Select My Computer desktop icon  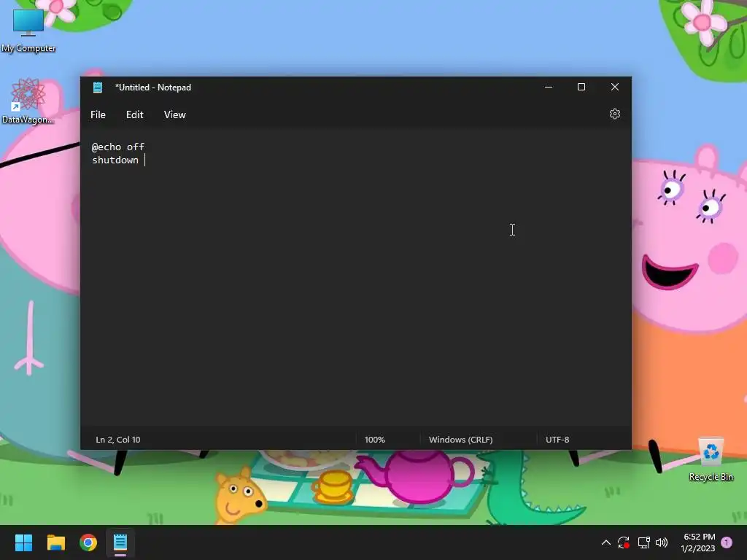pos(28,29)
